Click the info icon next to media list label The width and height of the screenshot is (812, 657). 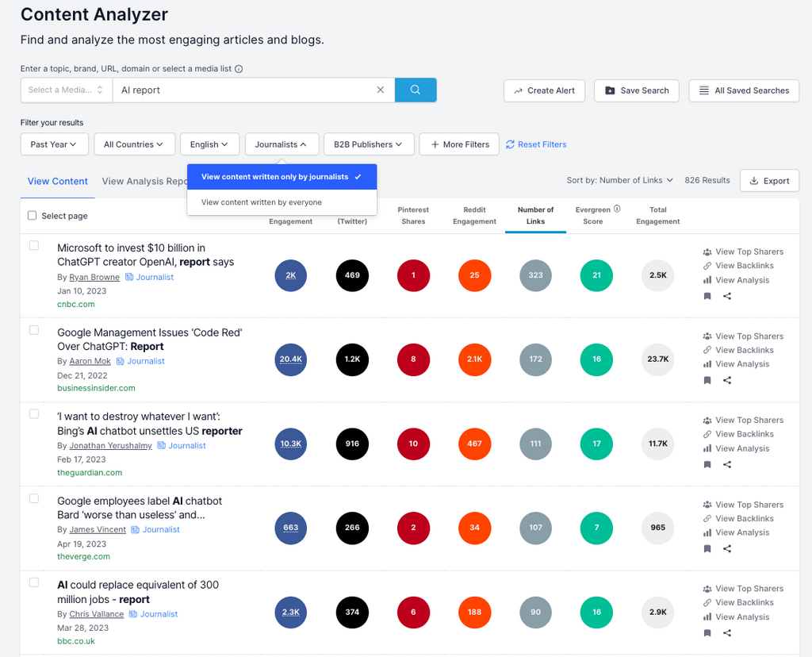point(239,69)
